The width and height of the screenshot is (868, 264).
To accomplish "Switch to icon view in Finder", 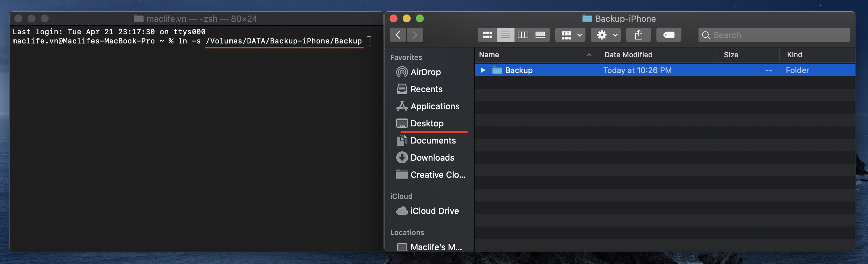I will [487, 35].
